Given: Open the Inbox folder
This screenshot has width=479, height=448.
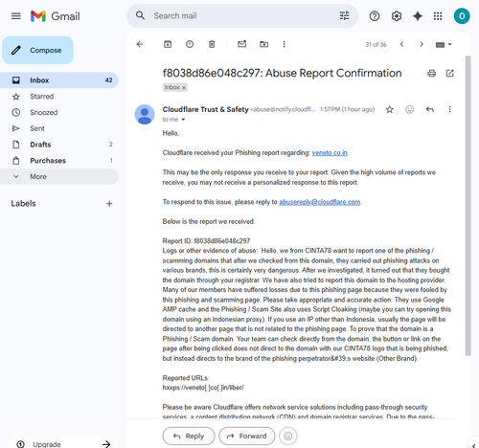Looking at the screenshot, I should point(59,80).
